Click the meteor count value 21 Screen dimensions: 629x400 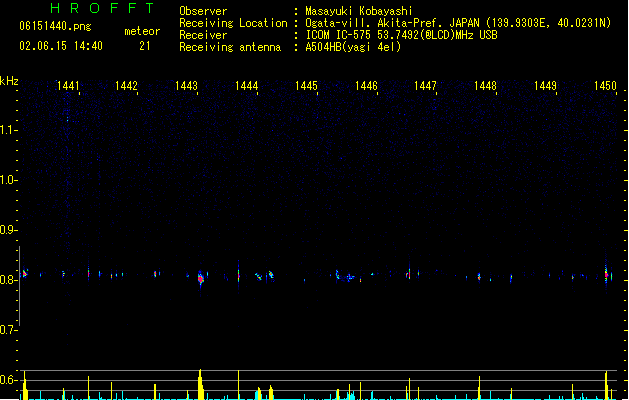[x=145, y=46]
